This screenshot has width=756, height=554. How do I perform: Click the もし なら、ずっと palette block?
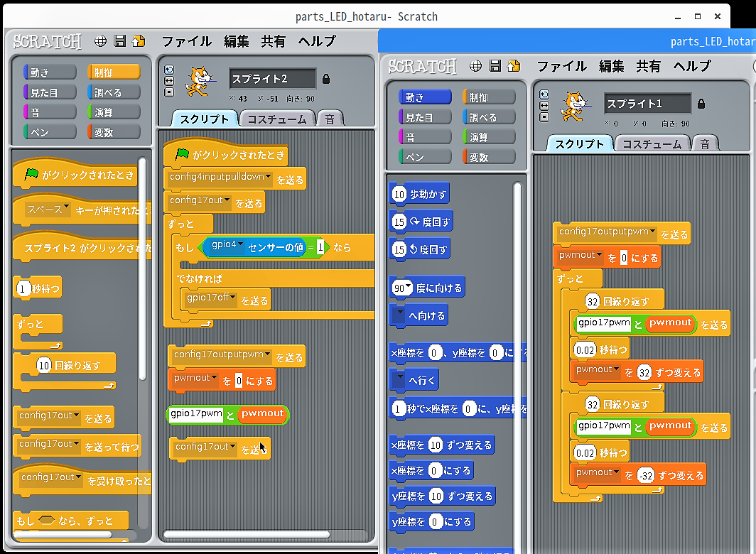click(x=70, y=521)
